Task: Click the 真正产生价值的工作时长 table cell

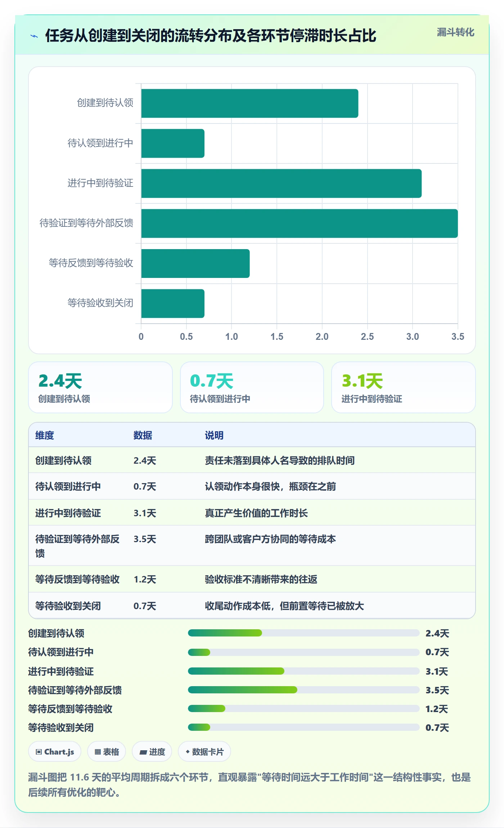Action: [256, 513]
